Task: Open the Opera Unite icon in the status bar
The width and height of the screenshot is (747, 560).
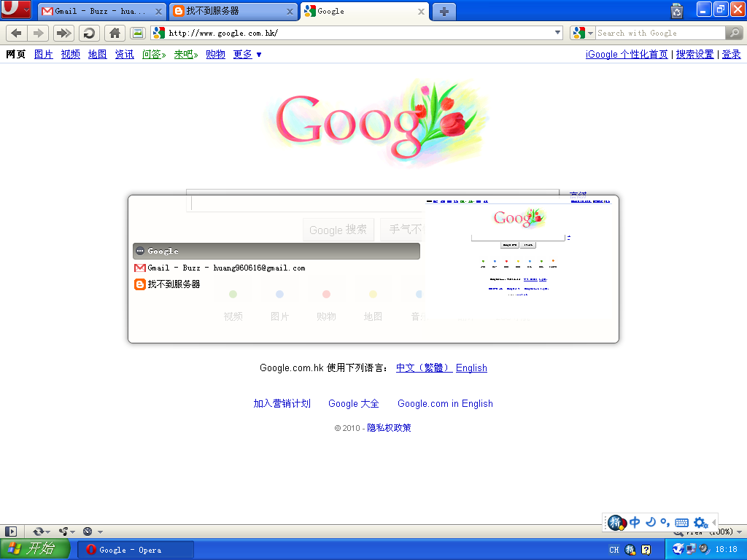Action: (x=63, y=532)
